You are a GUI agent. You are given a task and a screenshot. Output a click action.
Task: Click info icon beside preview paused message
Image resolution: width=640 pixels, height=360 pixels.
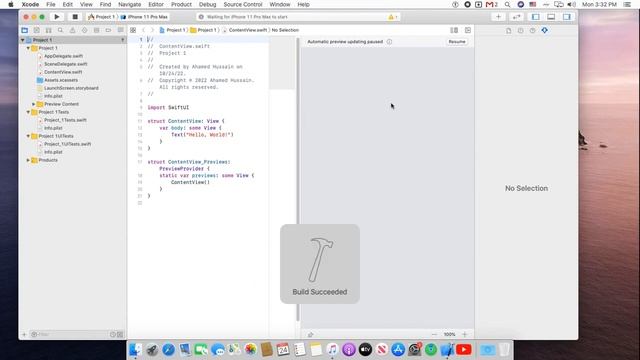tap(389, 42)
